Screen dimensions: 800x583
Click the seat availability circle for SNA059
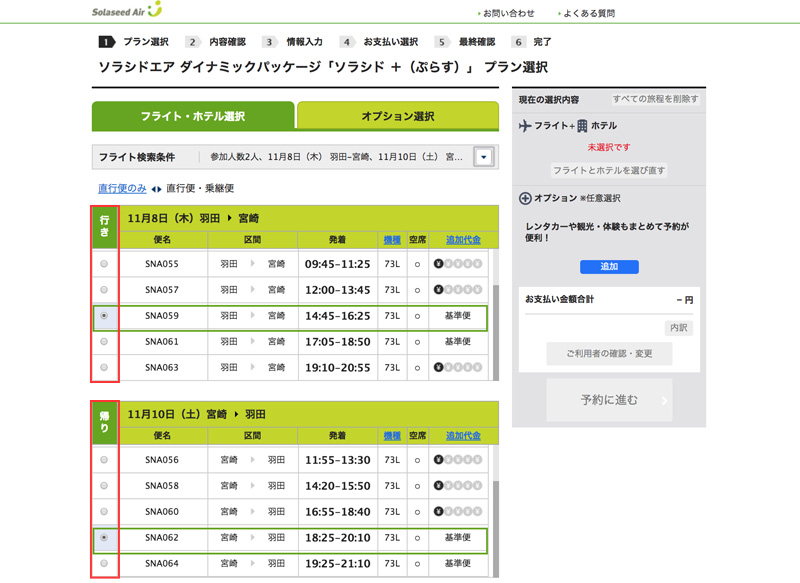(x=417, y=316)
